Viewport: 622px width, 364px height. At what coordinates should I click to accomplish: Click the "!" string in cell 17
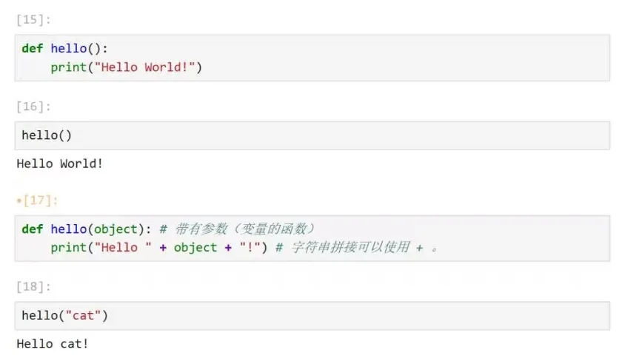click(x=250, y=247)
